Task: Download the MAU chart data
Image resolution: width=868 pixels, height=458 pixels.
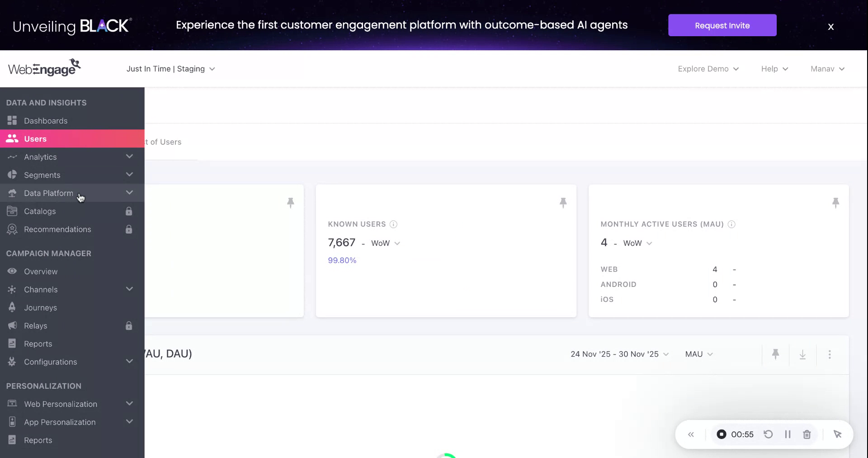Action: 802,354
